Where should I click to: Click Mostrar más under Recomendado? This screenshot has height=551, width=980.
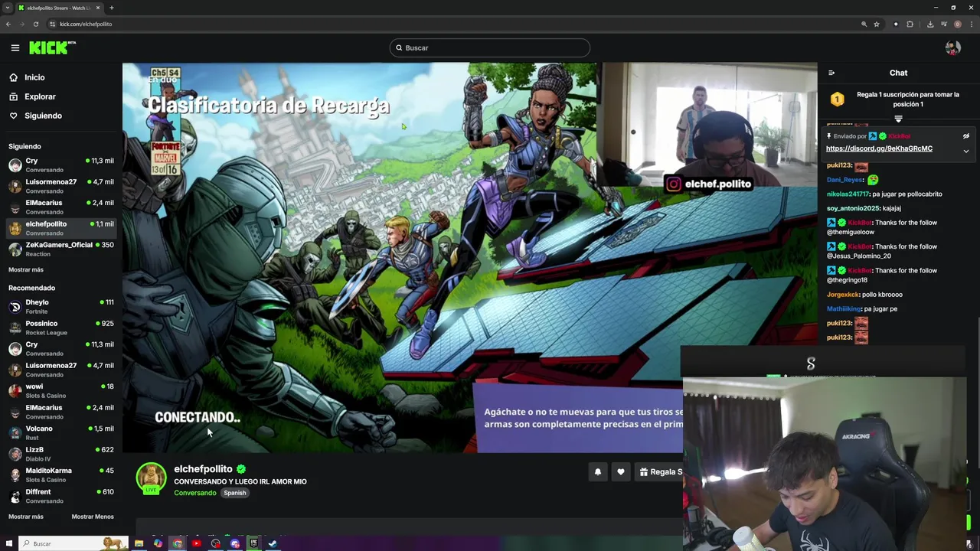click(x=26, y=517)
